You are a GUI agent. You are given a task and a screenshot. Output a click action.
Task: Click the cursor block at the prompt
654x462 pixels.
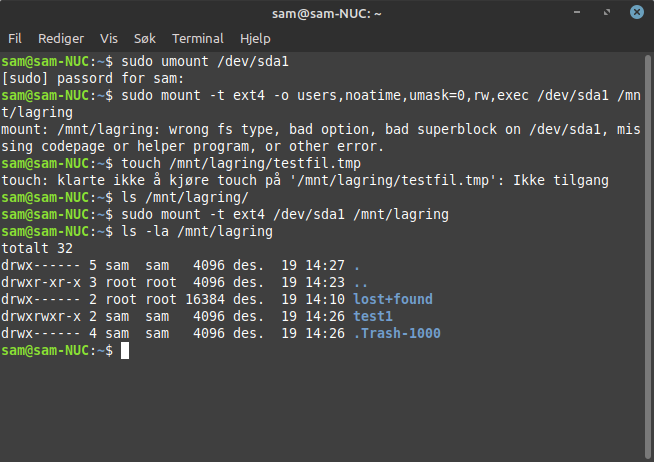click(x=125, y=351)
